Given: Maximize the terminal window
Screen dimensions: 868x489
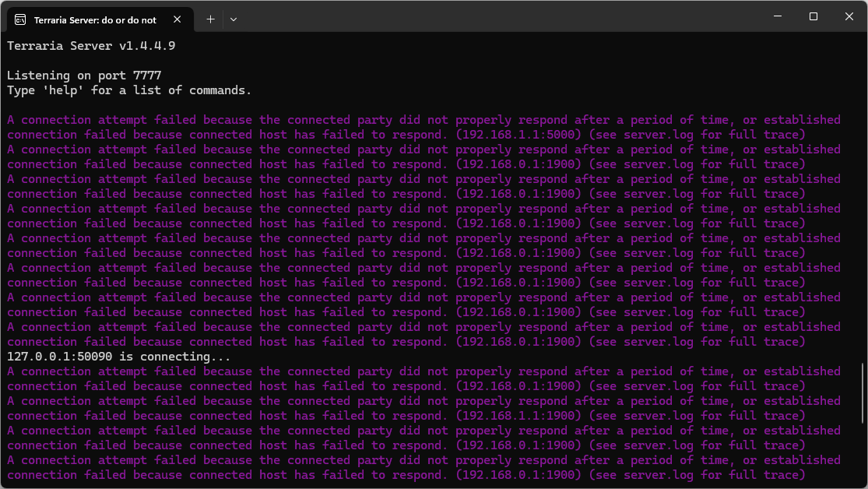Looking at the screenshot, I should pyautogui.click(x=814, y=16).
